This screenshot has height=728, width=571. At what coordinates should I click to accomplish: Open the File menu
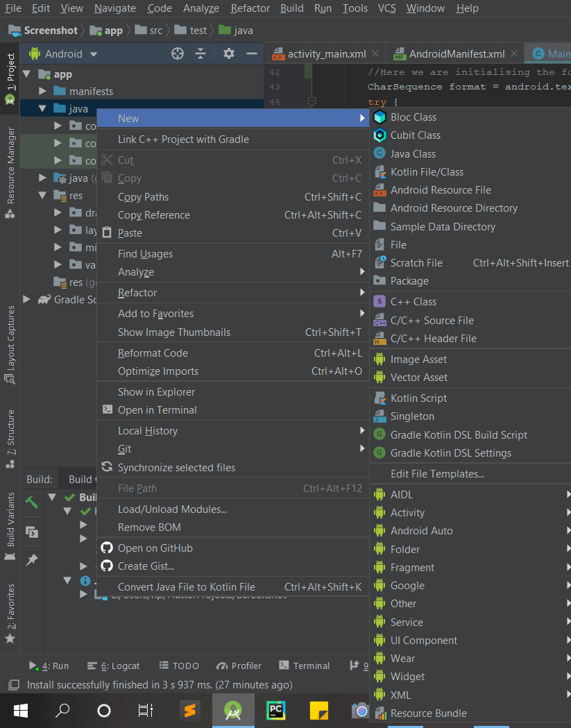click(x=12, y=8)
